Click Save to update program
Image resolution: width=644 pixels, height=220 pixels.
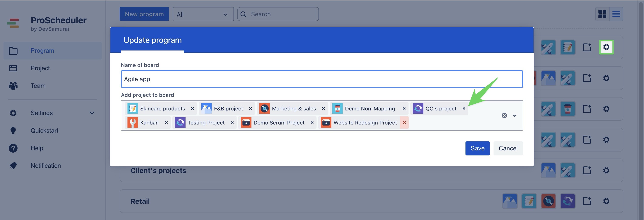(477, 148)
